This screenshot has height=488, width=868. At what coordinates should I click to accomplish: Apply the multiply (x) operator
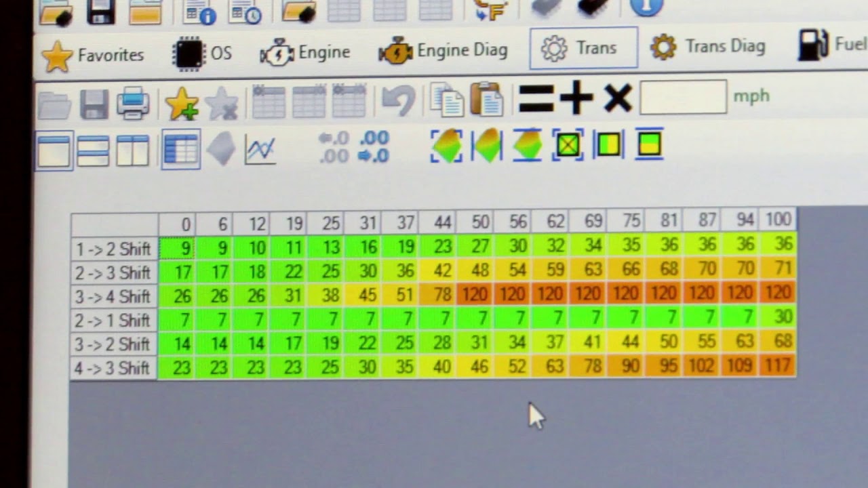click(618, 98)
